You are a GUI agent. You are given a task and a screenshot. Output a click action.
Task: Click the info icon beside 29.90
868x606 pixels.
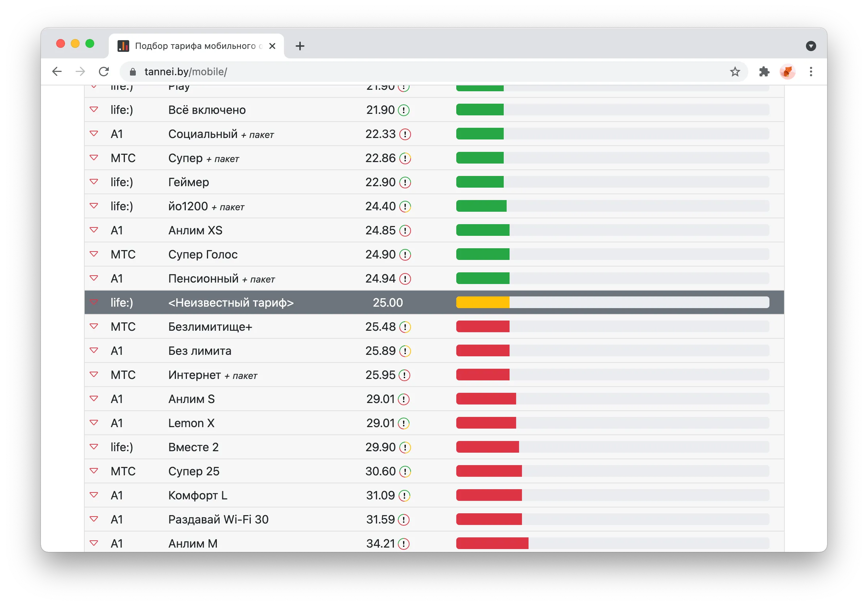click(x=405, y=447)
